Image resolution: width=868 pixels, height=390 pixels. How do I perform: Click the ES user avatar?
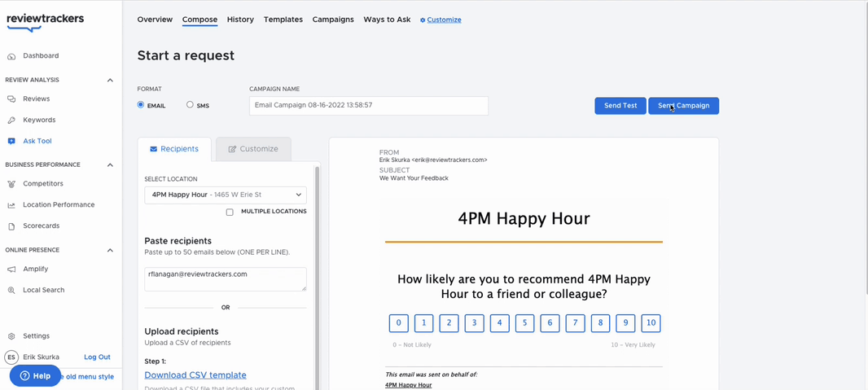11,357
